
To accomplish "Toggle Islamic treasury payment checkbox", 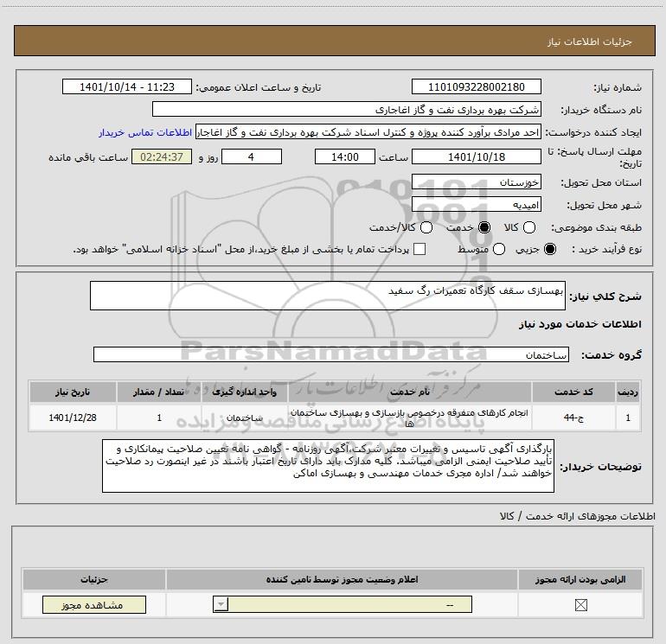I will tap(419, 249).
